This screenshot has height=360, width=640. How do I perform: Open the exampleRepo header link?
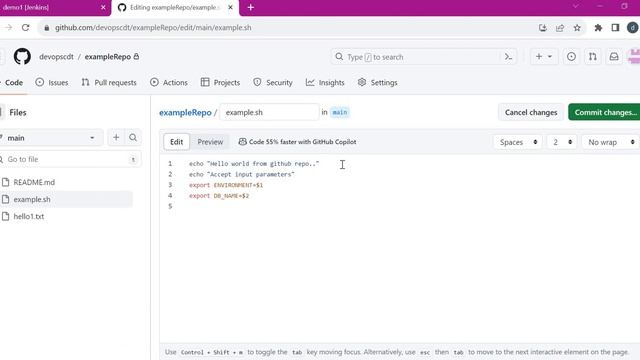(x=108, y=57)
